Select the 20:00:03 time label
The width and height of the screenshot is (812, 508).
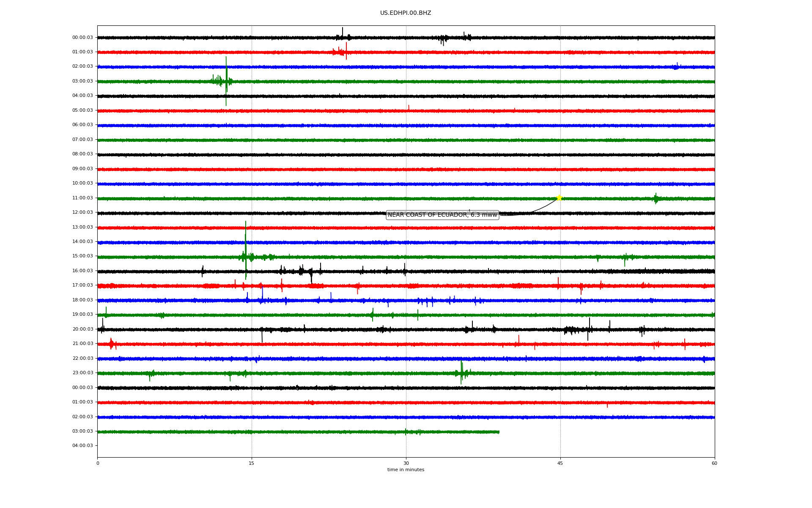pos(82,329)
